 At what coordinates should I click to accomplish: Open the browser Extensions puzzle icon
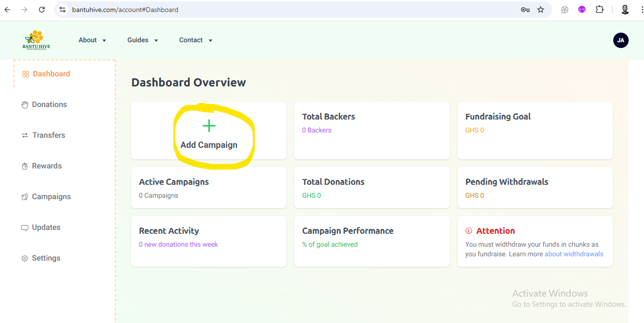[599, 10]
